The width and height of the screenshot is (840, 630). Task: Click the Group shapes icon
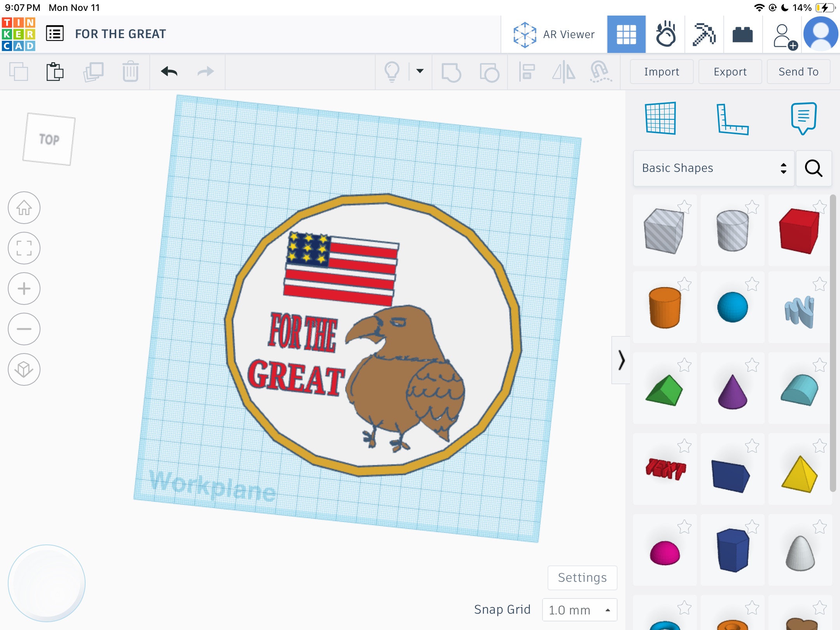[x=451, y=72]
